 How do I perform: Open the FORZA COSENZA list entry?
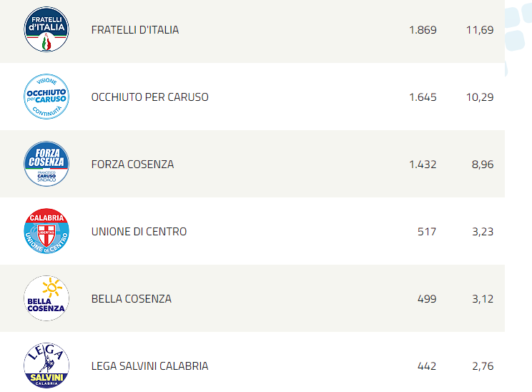click(133, 165)
